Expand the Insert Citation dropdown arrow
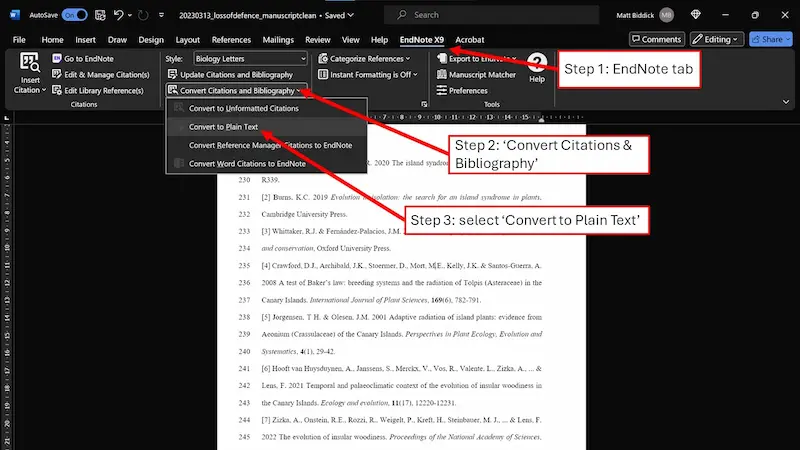Viewport: 800px width, 450px height. click(x=44, y=90)
